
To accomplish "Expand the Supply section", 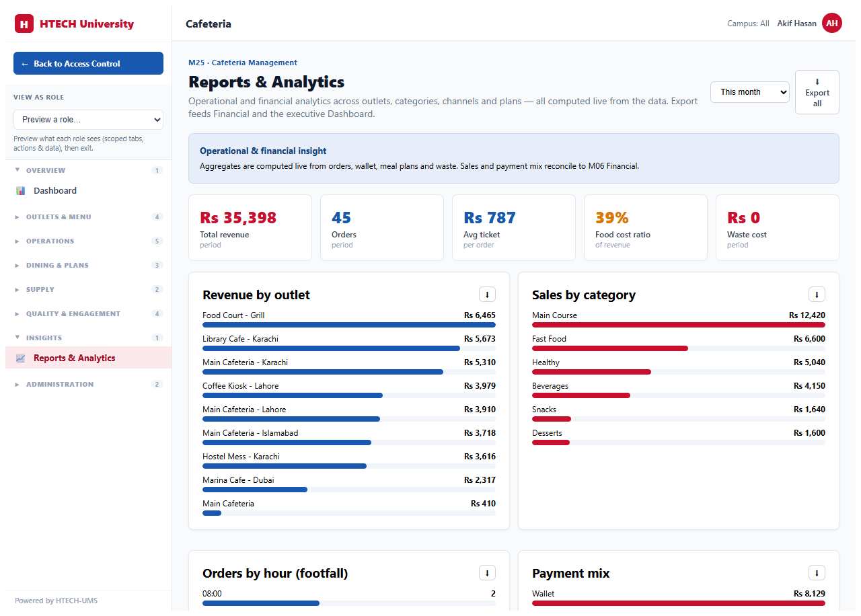I will (88, 290).
